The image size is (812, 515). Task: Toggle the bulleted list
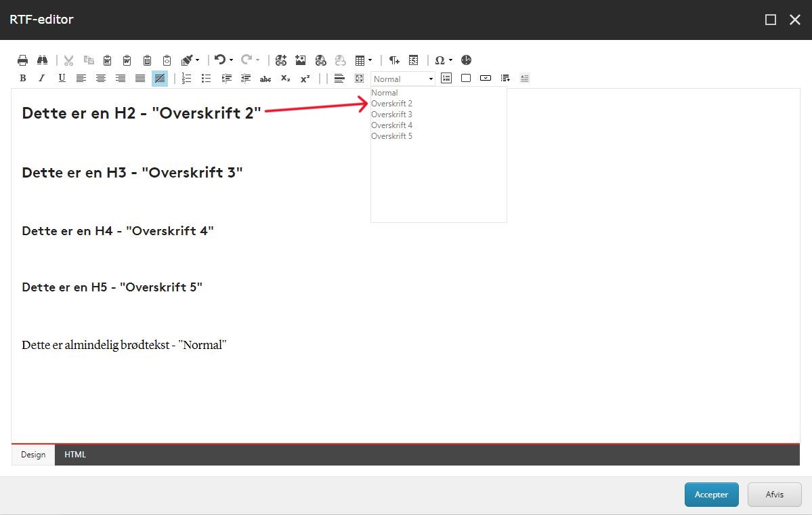pos(206,78)
